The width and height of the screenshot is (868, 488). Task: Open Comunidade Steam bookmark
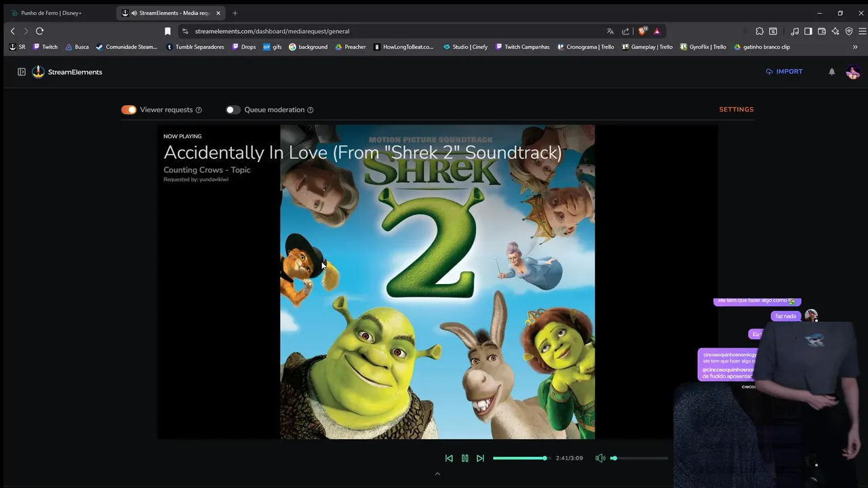[127, 47]
